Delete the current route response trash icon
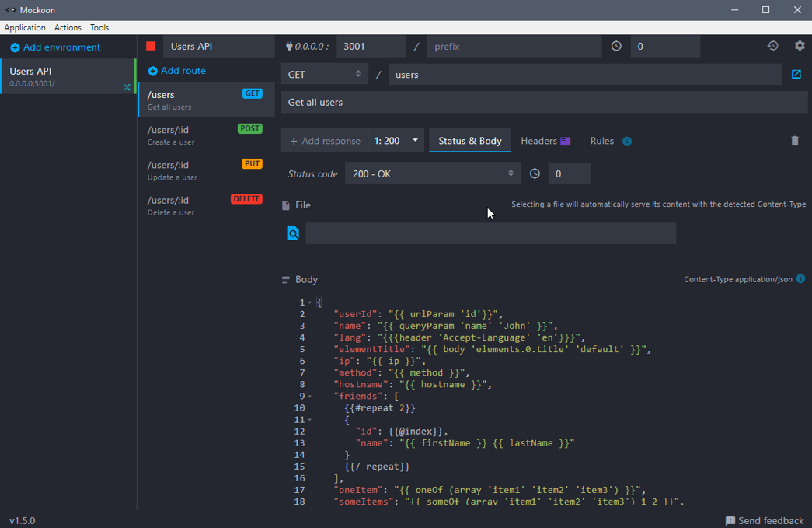This screenshot has height=528, width=812. [795, 141]
